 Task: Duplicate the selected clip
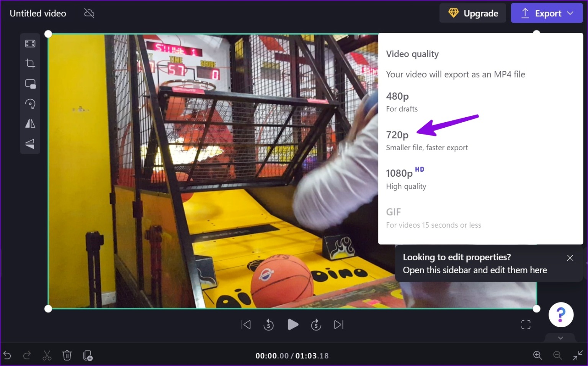pyautogui.click(x=88, y=355)
